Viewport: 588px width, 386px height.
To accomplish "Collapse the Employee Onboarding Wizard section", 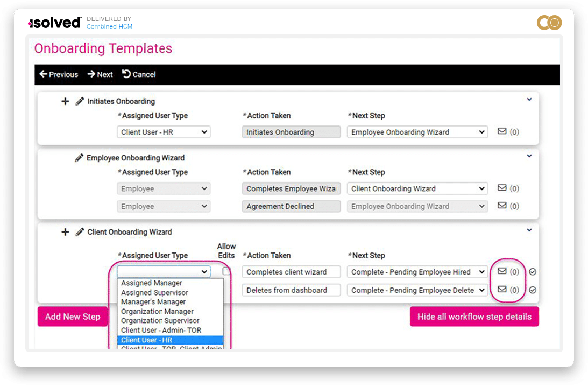I will pos(529,156).
